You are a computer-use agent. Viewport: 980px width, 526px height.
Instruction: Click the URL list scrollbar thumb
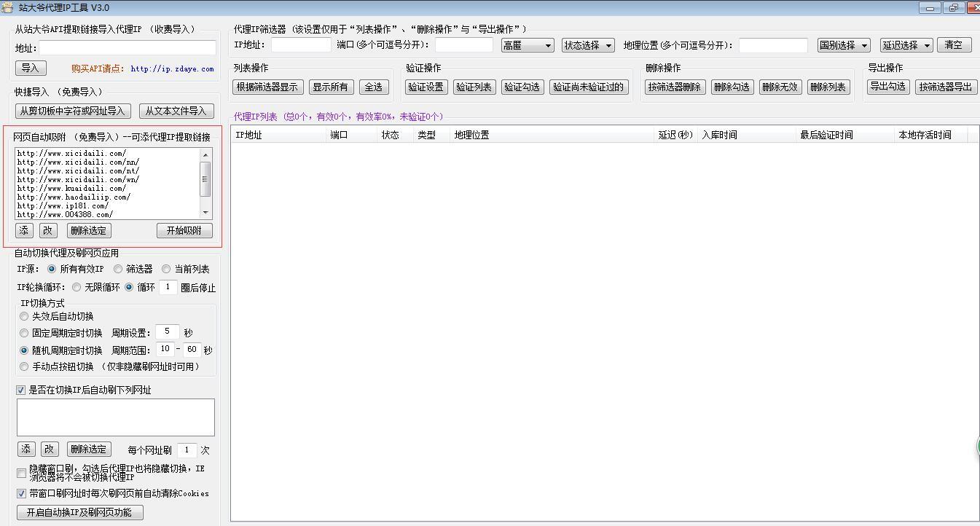(205, 178)
